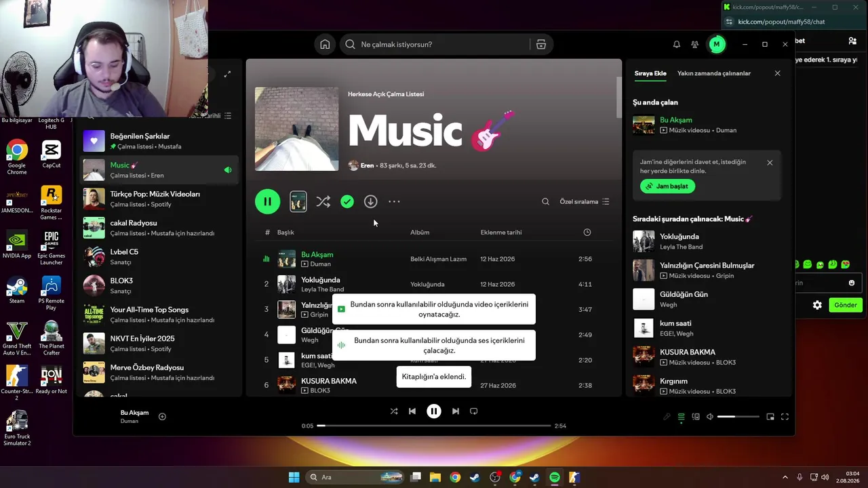This screenshot has width=868, height=488.
Task: Open Connect to a device icon
Action: [696, 417]
